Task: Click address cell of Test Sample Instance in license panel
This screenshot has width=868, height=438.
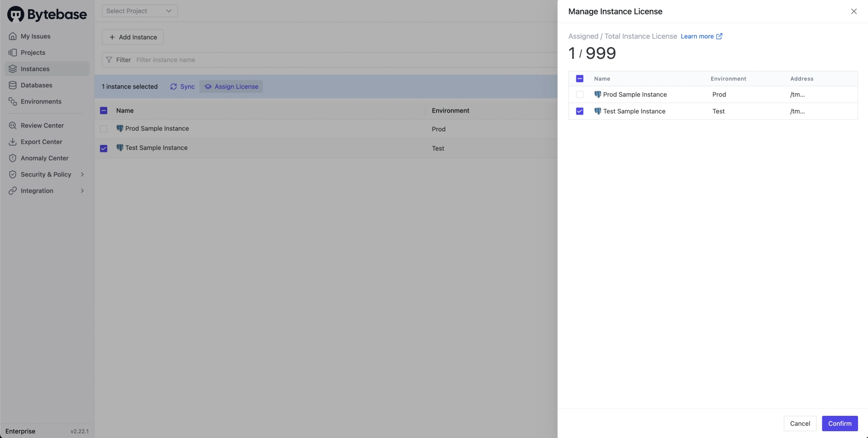Action: pos(797,111)
